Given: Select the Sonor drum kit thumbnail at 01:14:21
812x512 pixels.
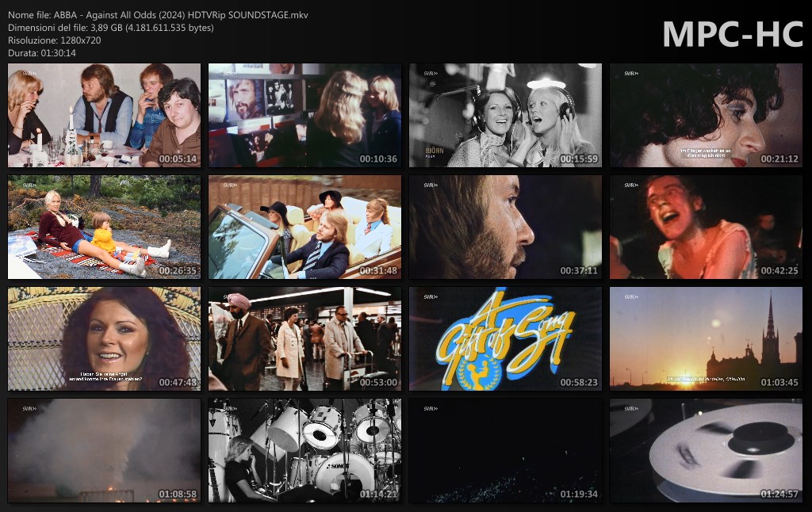Looking at the screenshot, I should click(304, 451).
